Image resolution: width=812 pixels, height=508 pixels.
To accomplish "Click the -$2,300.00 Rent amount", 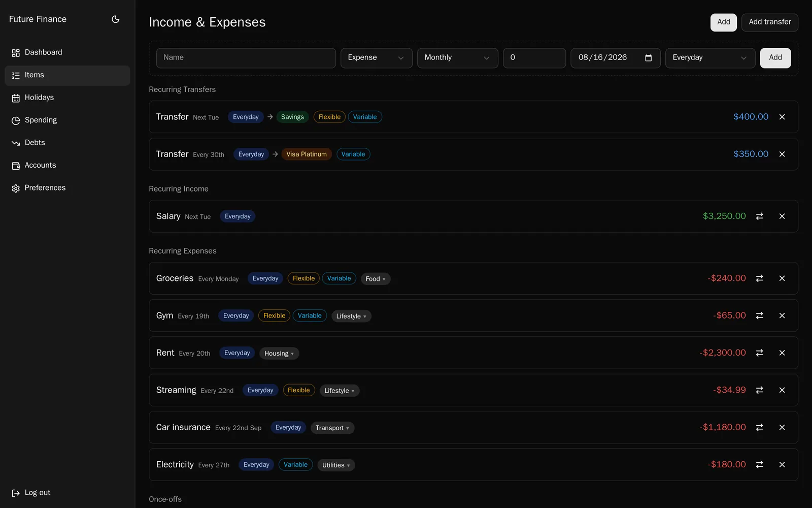I will (723, 353).
